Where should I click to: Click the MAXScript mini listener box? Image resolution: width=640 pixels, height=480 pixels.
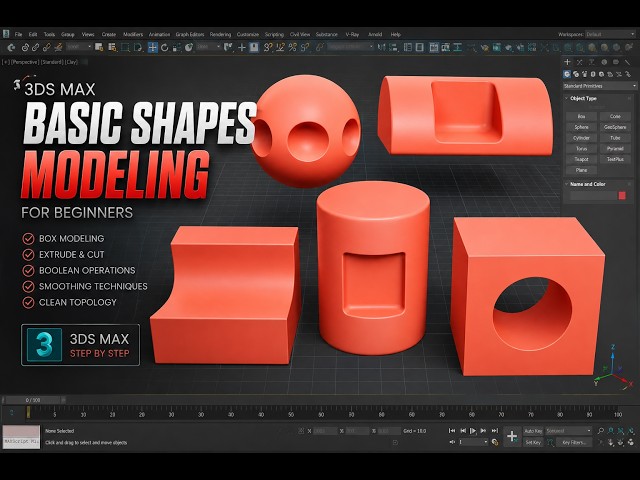click(21, 437)
